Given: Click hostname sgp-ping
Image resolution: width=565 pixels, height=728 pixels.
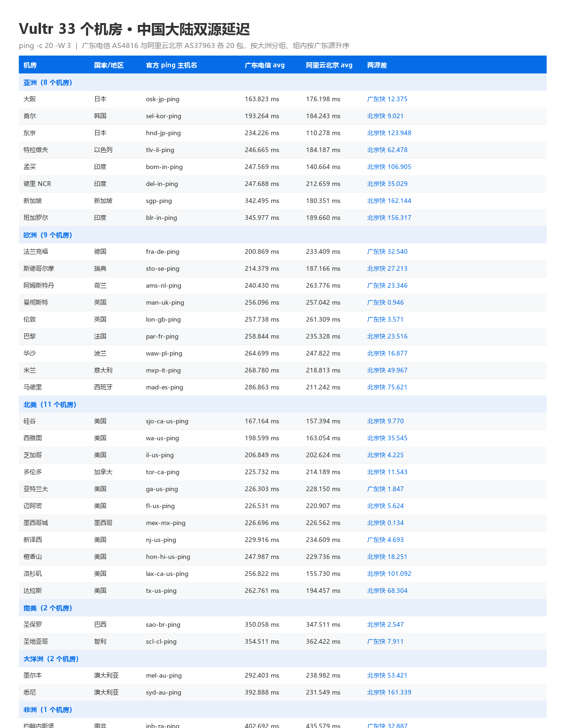Looking at the screenshot, I should [159, 201].
